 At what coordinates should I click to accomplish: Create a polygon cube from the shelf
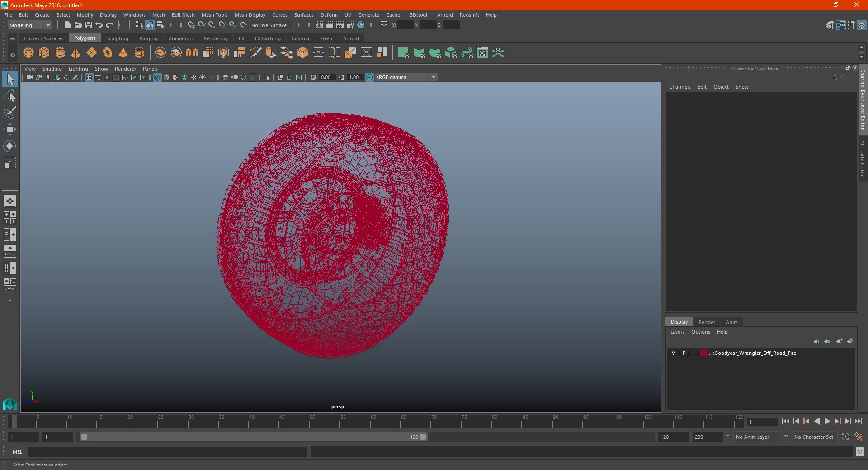click(44, 53)
